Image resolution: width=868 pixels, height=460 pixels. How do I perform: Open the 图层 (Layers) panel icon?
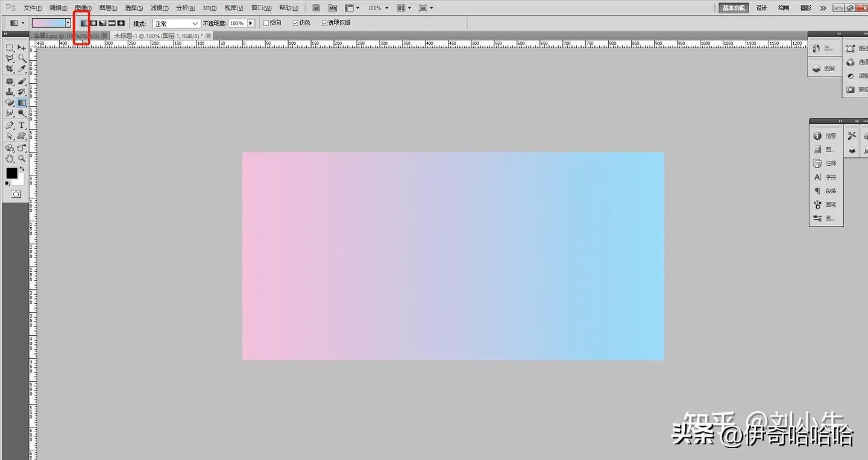(824, 69)
